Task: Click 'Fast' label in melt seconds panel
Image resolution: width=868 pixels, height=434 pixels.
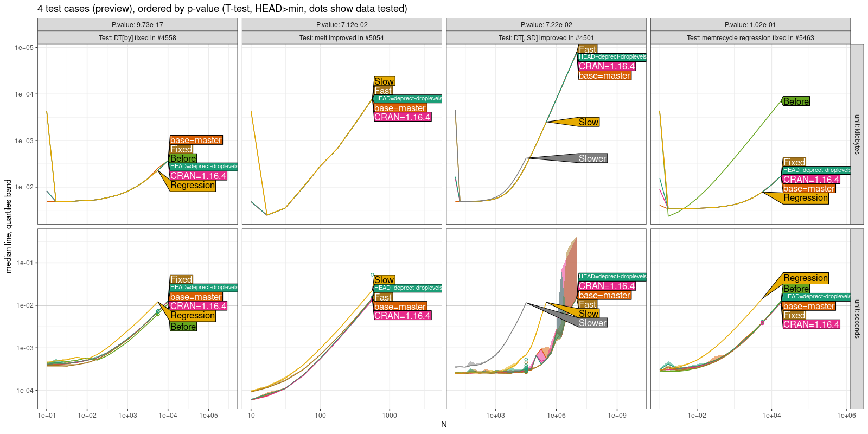Action: click(382, 297)
